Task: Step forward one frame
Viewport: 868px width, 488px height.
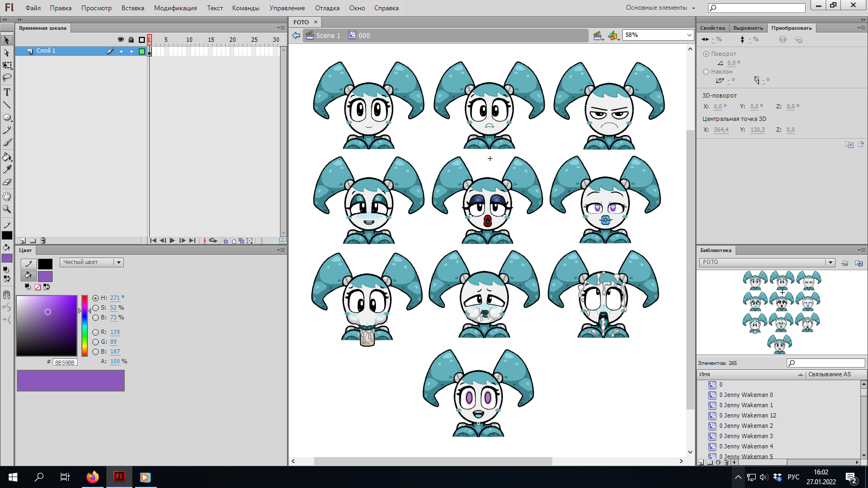Action: (182, 241)
